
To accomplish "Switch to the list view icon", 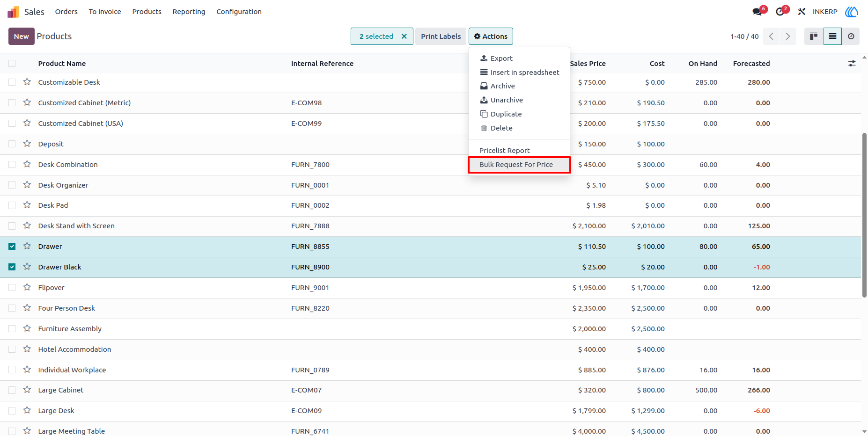I will point(832,36).
